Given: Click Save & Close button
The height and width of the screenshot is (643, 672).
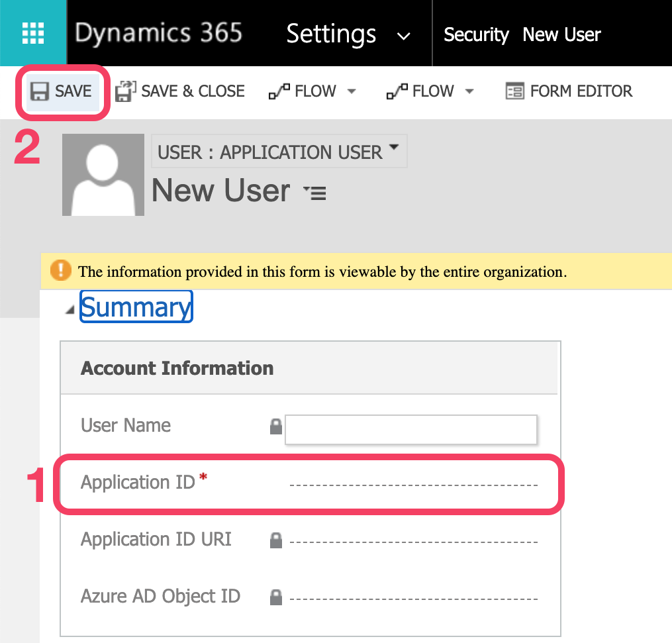Looking at the screenshot, I should pos(180,91).
